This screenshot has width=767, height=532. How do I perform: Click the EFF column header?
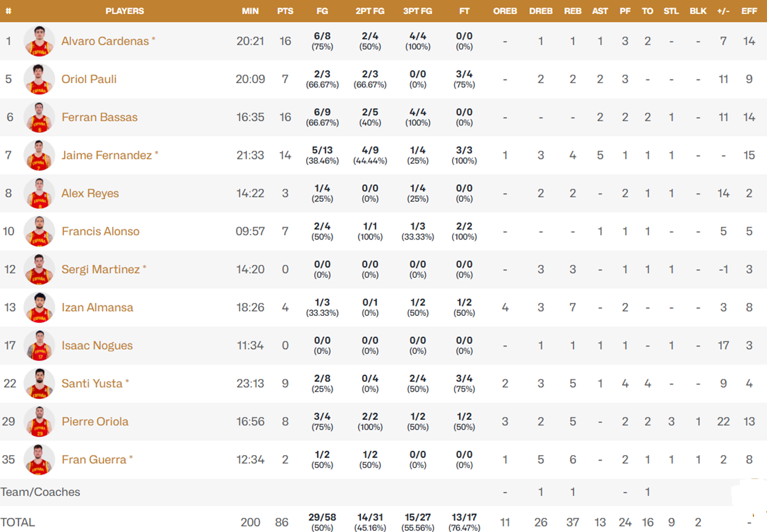[749, 11]
